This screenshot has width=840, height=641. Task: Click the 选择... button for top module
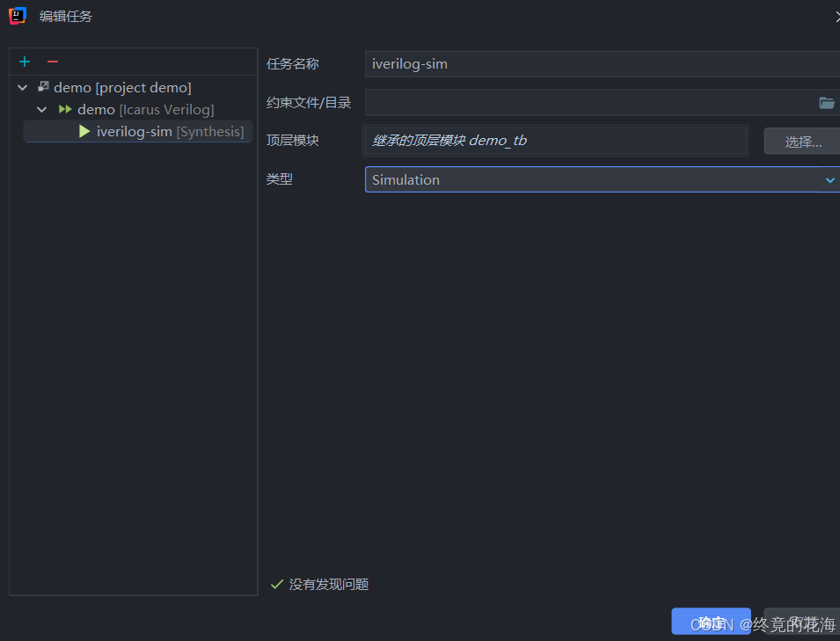[x=802, y=142]
